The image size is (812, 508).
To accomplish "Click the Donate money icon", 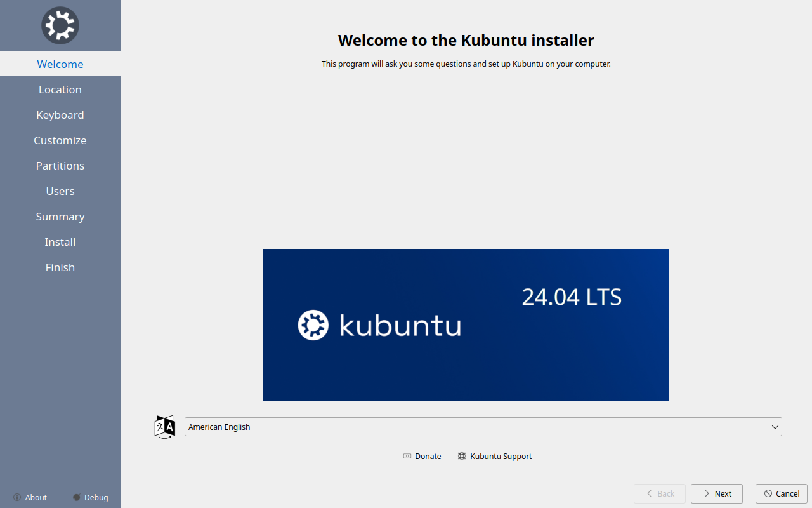I will 407,456.
